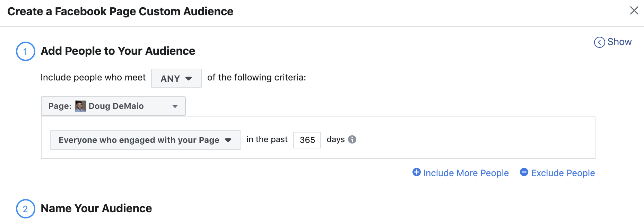Open the 'Everyone who engaged with your Page' dropdown
This screenshot has width=644, height=224.
click(145, 140)
